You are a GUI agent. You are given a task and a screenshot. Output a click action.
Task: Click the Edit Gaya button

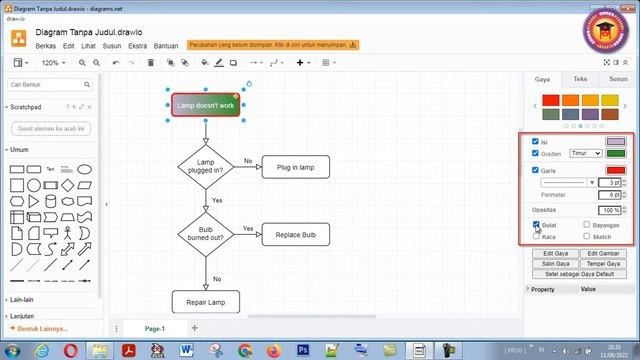556,253
